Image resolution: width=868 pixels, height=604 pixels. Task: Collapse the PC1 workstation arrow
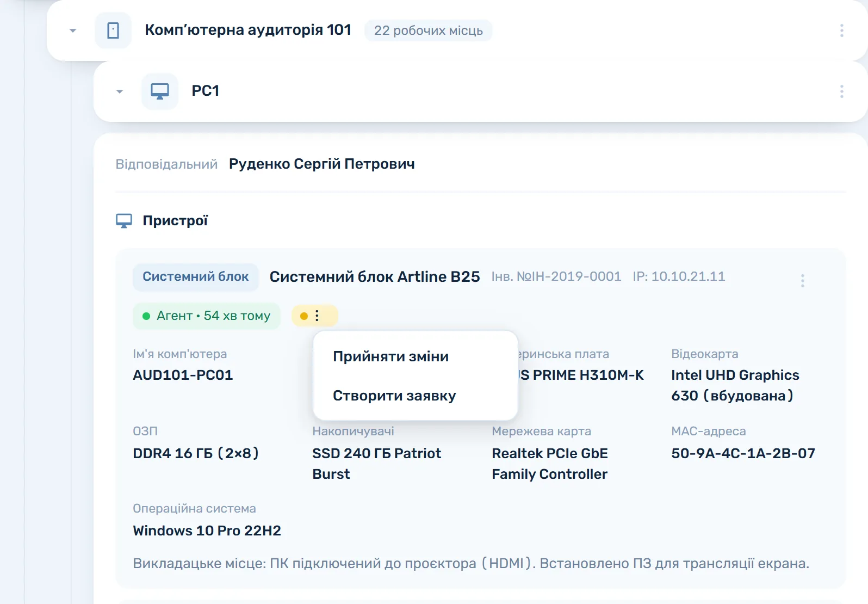click(120, 91)
